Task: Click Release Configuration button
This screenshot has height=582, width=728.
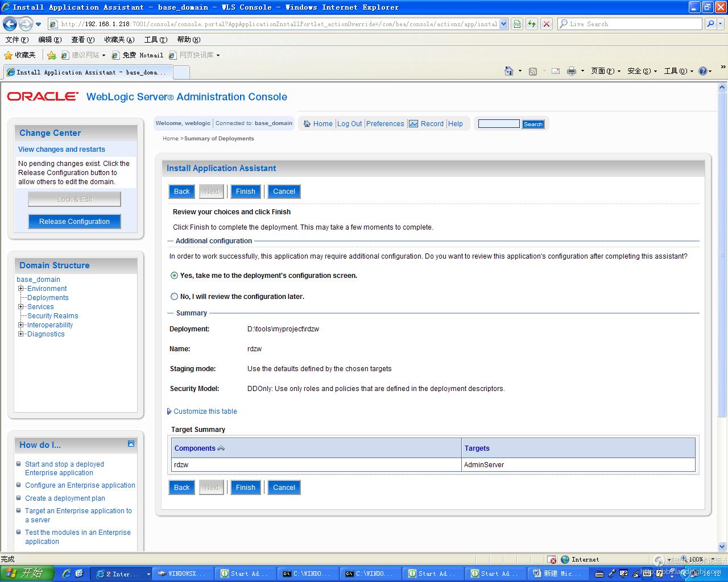Action: pos(75,222)
